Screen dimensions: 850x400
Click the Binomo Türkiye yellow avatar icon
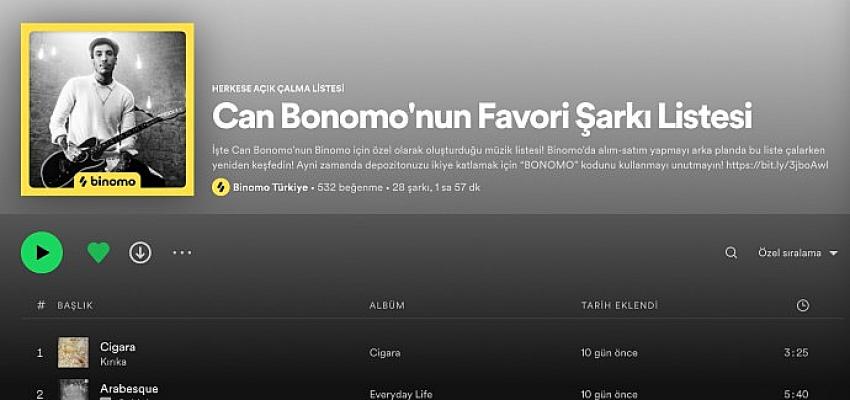click(x=221, y=188)
